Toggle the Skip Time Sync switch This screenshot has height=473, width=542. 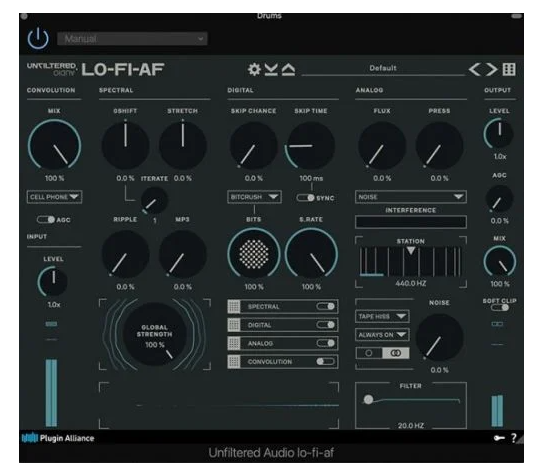(306, 197)
